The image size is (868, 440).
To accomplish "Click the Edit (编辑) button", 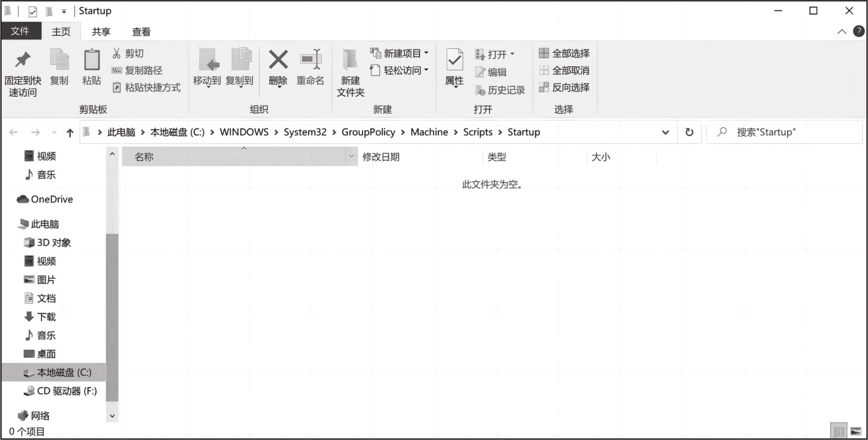I will pos(491,72).
